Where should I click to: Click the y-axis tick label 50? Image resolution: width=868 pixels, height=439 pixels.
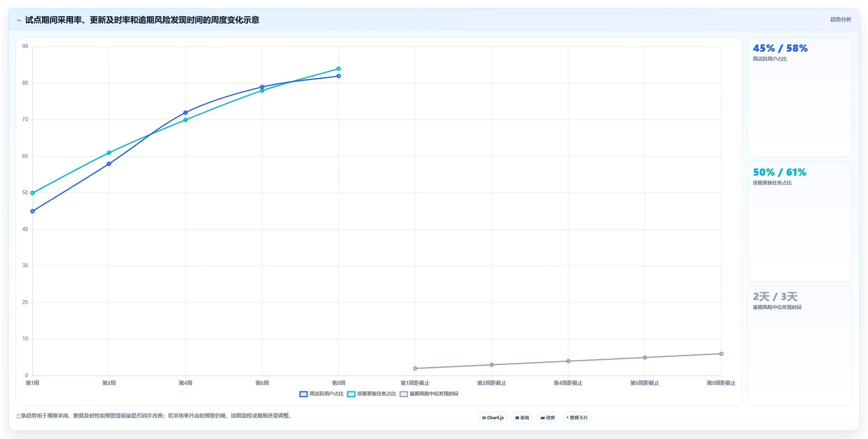[x=25, y=193]
